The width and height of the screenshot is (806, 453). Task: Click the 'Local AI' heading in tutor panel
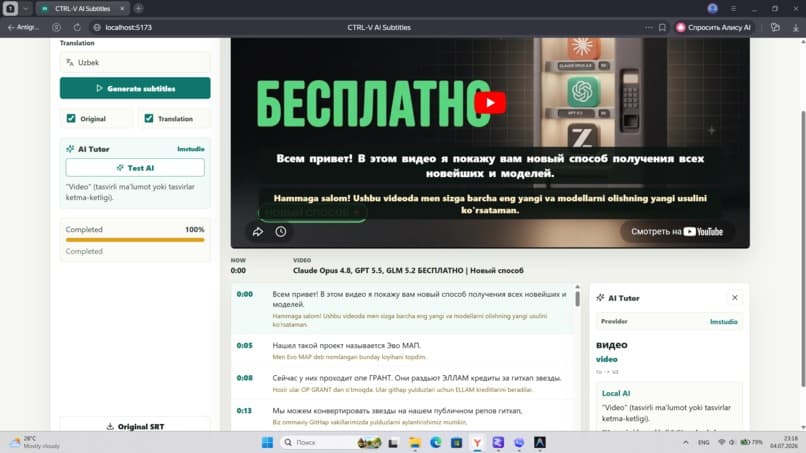pyautogui.click(x=616, y=393)
